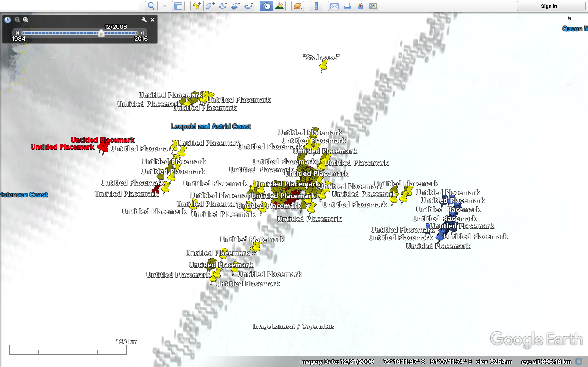588x367 pixels.
Task: Zoom out the time slider range
Action: click(17, 20)
